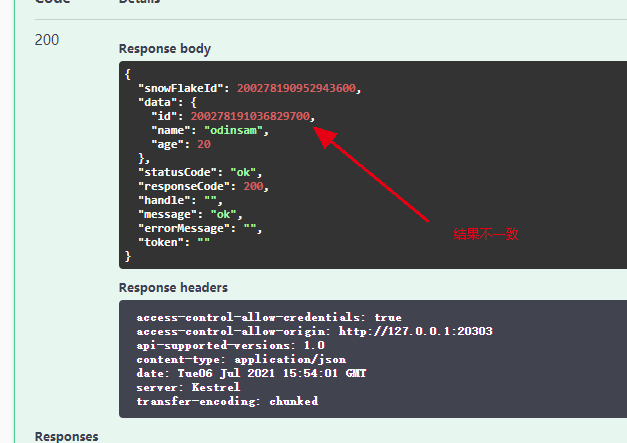Click the date header line
The width and height of the screenshot is (627, 443).
click(251, 373)
